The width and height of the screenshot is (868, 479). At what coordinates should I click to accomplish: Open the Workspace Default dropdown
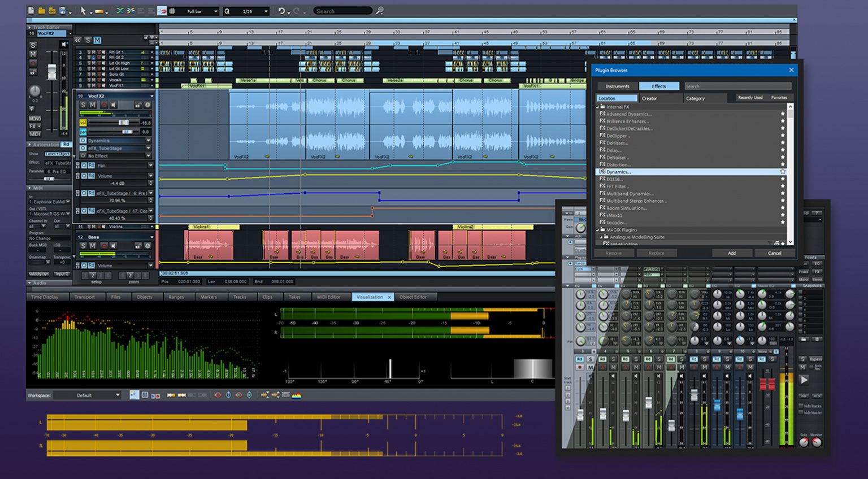tap(88, 395)
